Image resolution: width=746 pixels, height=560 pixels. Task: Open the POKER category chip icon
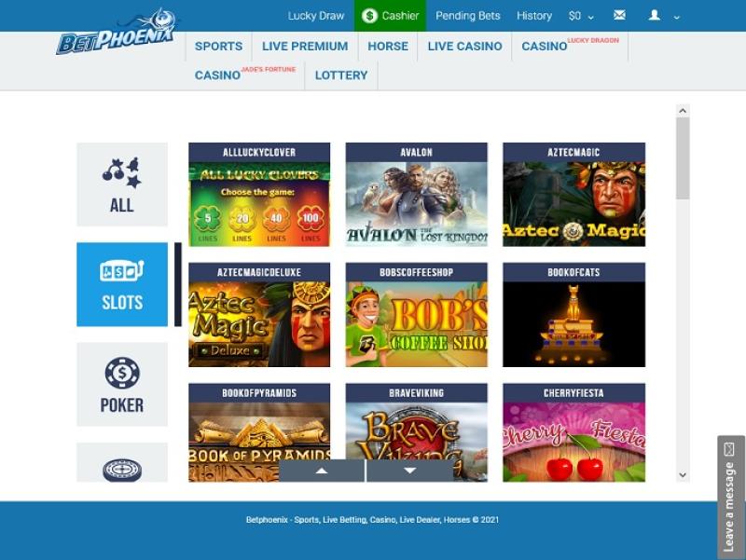tap(122, 373)
